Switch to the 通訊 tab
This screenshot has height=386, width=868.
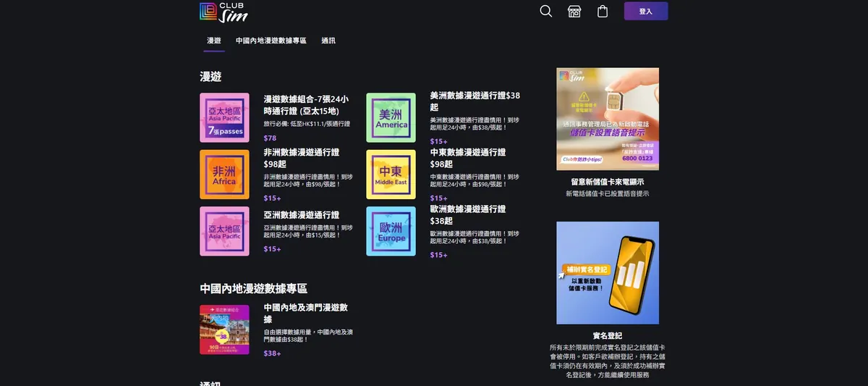point(328,41)
